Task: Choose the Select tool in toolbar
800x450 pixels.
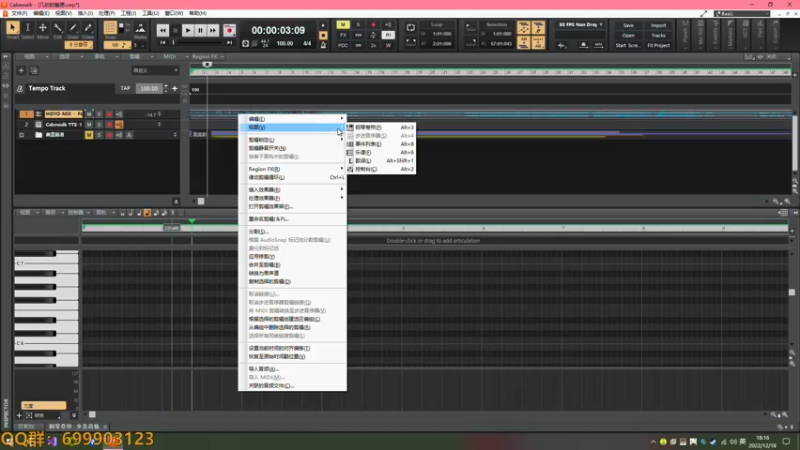Action: [28, 29]
